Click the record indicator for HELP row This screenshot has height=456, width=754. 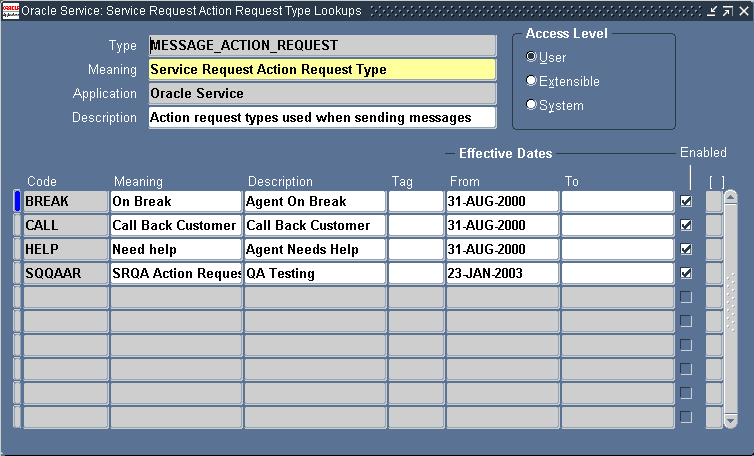coord(17,249)
